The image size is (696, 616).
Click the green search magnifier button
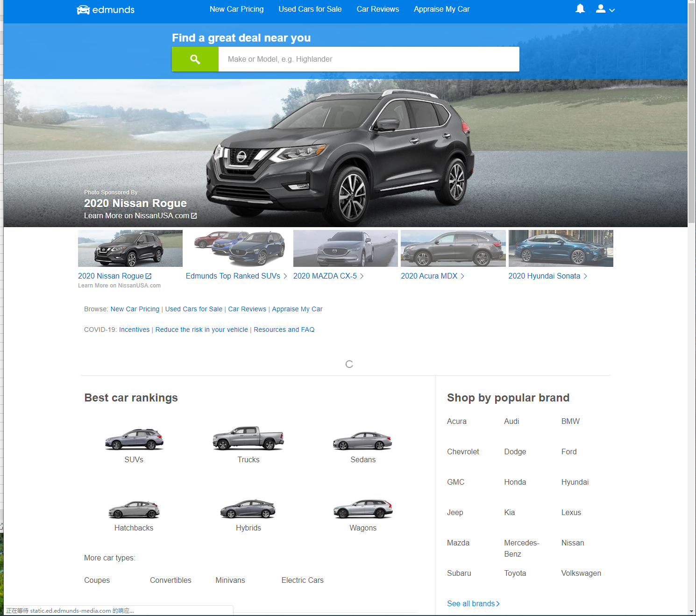click(195, 59)
